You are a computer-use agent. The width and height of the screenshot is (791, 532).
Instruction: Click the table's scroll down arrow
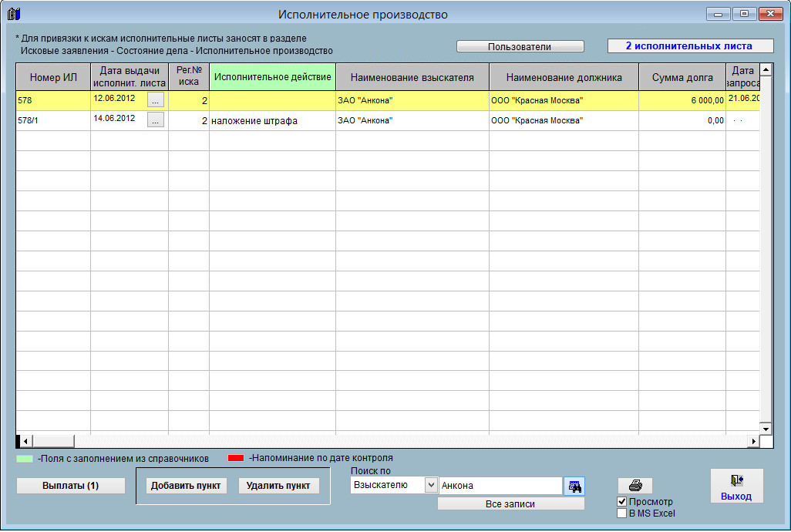click(x=766, y=429)
